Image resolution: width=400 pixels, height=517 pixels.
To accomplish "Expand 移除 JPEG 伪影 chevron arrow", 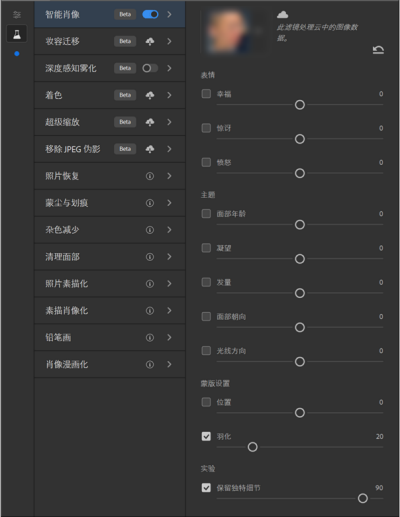I will pyautogui.click(x=169, y=149).
